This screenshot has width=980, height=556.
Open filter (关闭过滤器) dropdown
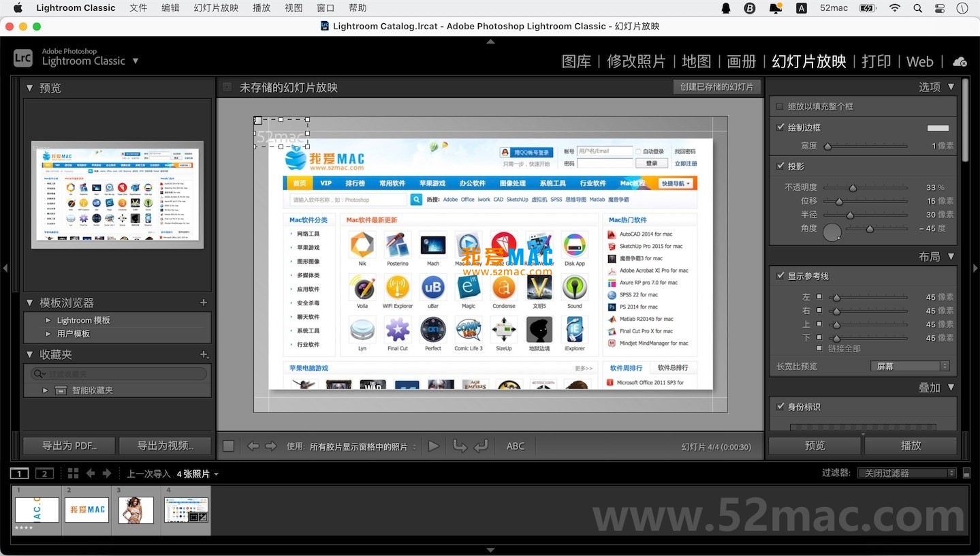tap(906, 473)
